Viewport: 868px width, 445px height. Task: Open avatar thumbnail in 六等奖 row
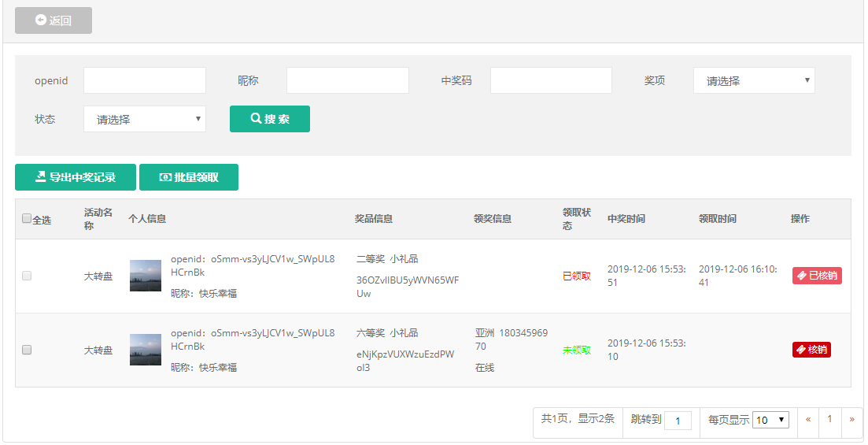pos(146,350)
